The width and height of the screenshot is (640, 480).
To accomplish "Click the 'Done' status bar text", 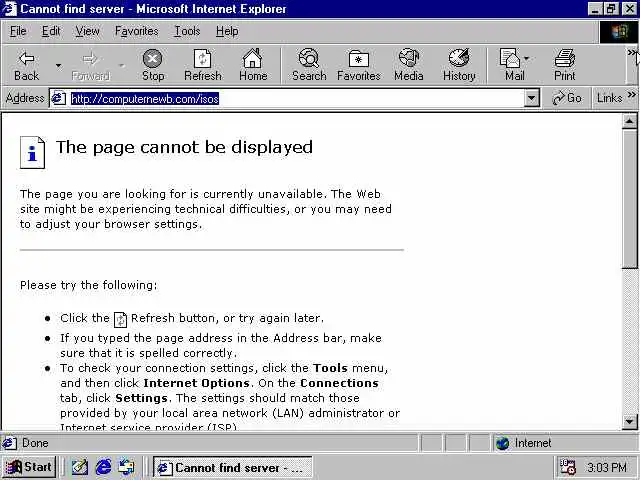I will [35, 443].
